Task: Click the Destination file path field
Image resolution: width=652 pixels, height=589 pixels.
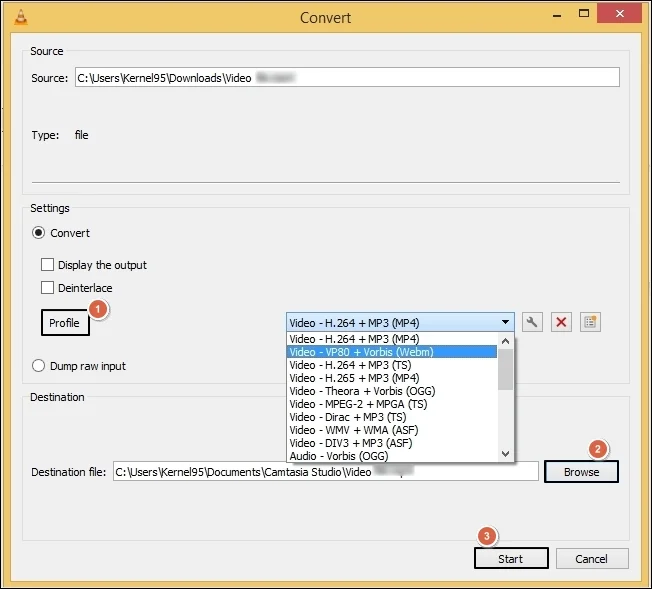Action: pyautogui.click(x=325, y=472)
